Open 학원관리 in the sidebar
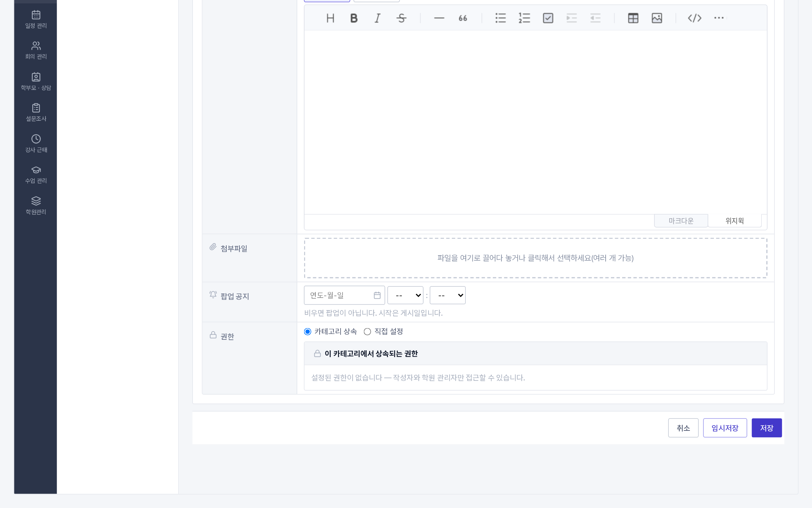The image size is (812, 508). click(36, 206)
